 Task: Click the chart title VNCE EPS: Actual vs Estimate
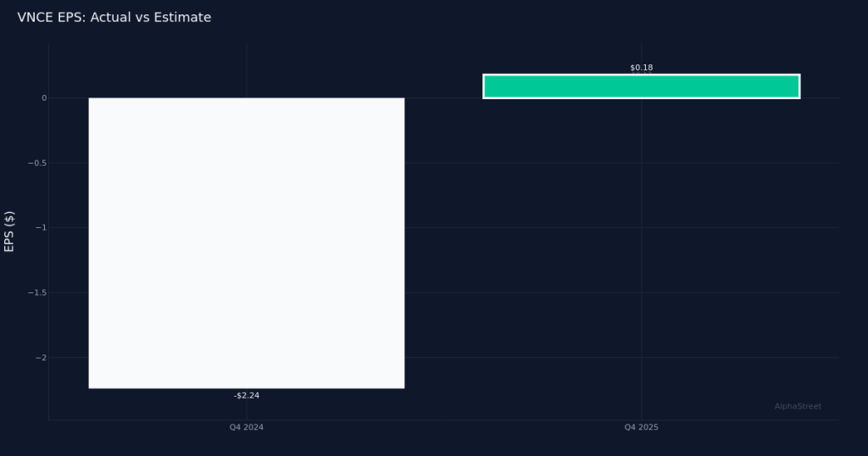pyautogui.click(x=114, y=17)
